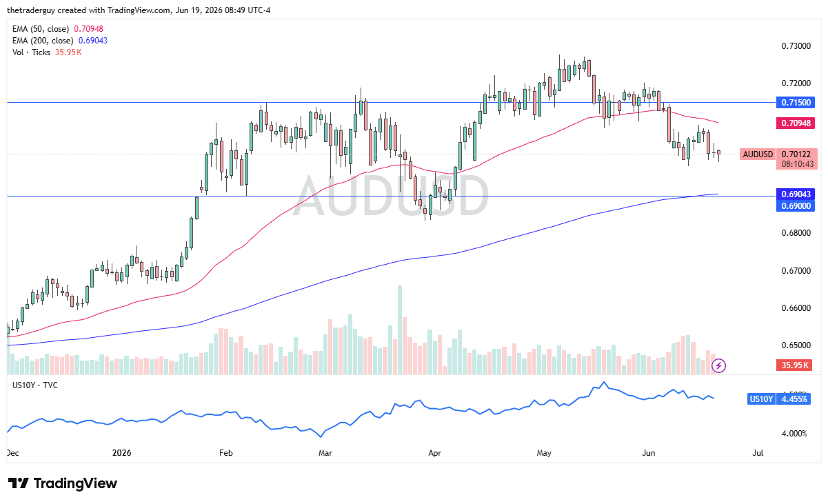Click the 0.70948 EMA 50 price label

tap(797, 123)
